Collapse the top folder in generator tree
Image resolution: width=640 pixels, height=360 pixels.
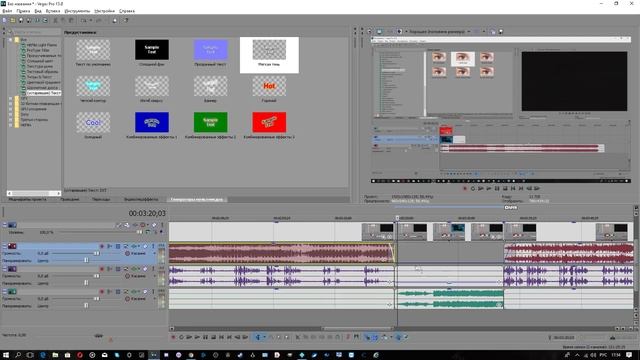click(11, 40)
